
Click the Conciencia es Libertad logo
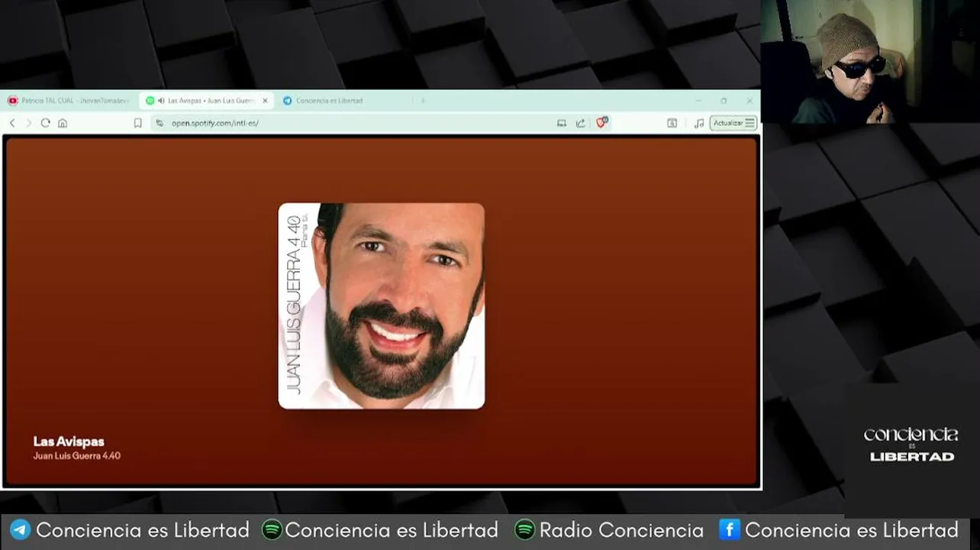(911, 444)
